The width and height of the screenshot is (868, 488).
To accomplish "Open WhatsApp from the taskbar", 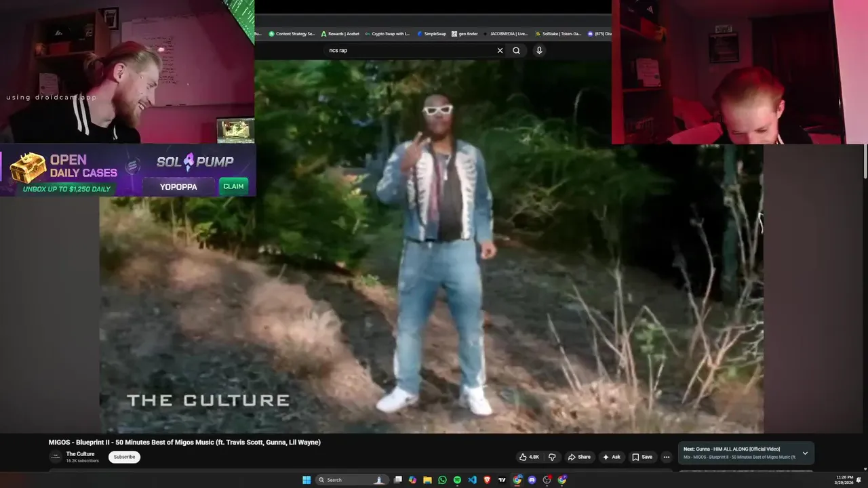I will [442, 480].
